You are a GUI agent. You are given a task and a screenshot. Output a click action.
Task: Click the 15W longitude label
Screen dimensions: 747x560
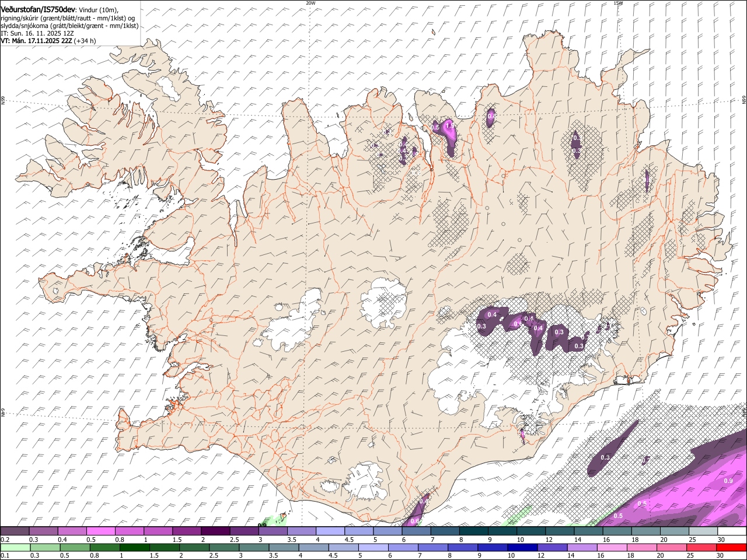[619, 3]
